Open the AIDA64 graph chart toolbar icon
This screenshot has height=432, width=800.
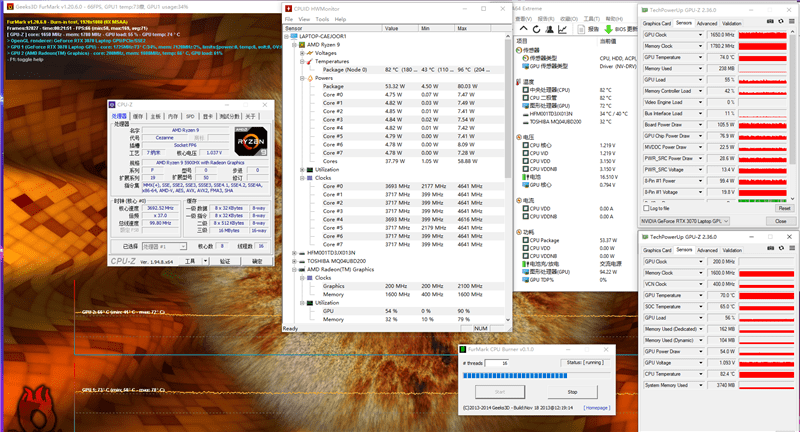click(x=562, y=29)
